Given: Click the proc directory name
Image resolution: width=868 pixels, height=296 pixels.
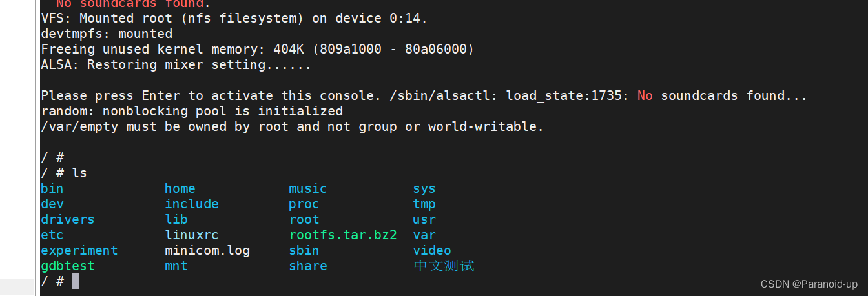Looking at the screenshot, I should (x=304, y=204).
